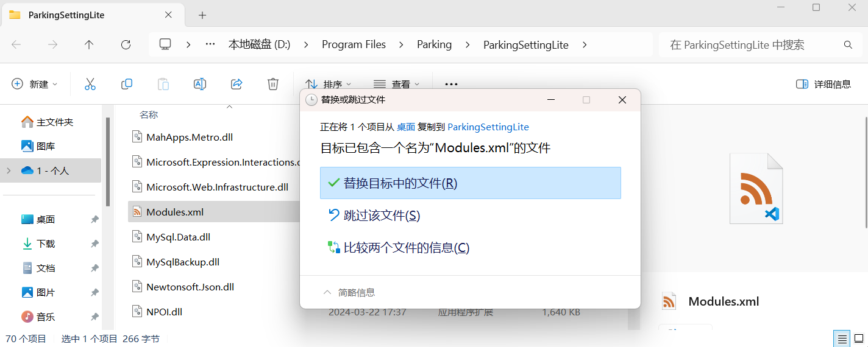Click the chevron after 本地磁盘 (D:)
Image resolution: width=868 pixels, height=347 pixels.
pos(306,44)
